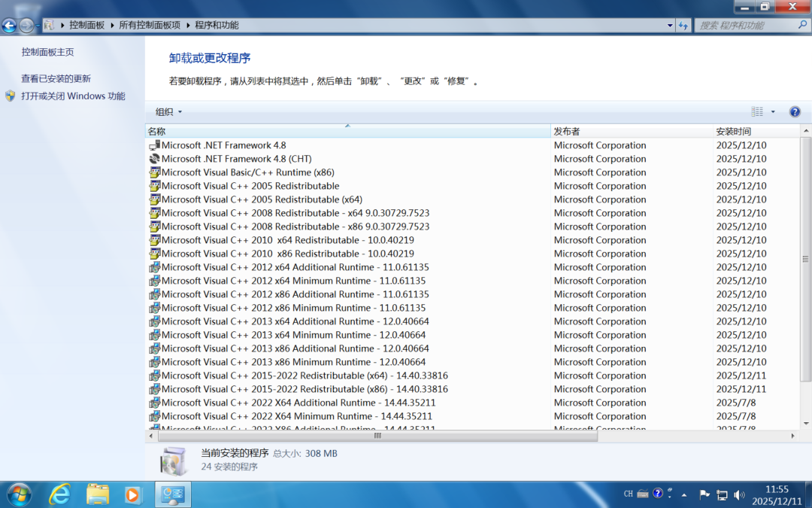Click the Control Panel taskbar button
This screenshot has width=812, height=508.
click(x=173, y=494)
